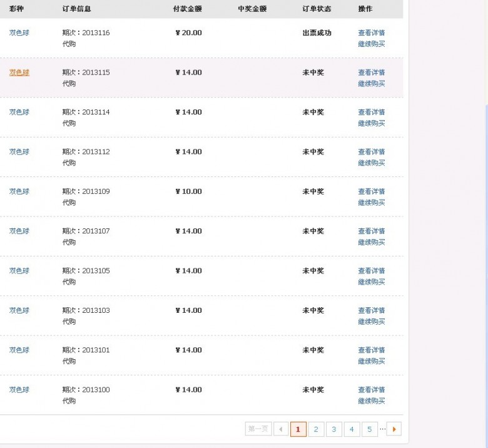Click 继续购买 in the 2013101 row
Screen dimensions: 488x448
point(371,361)
